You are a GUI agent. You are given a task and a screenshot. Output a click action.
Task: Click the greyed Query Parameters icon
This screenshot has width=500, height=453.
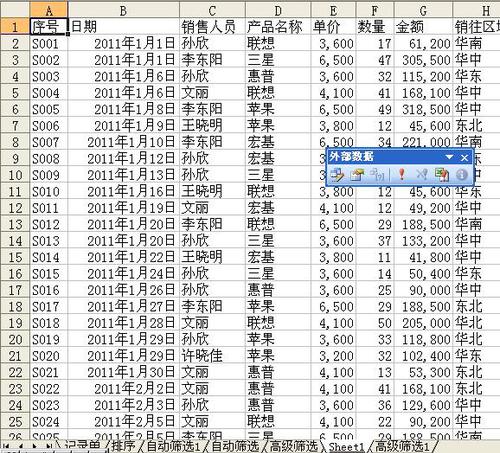pos(378,174)
